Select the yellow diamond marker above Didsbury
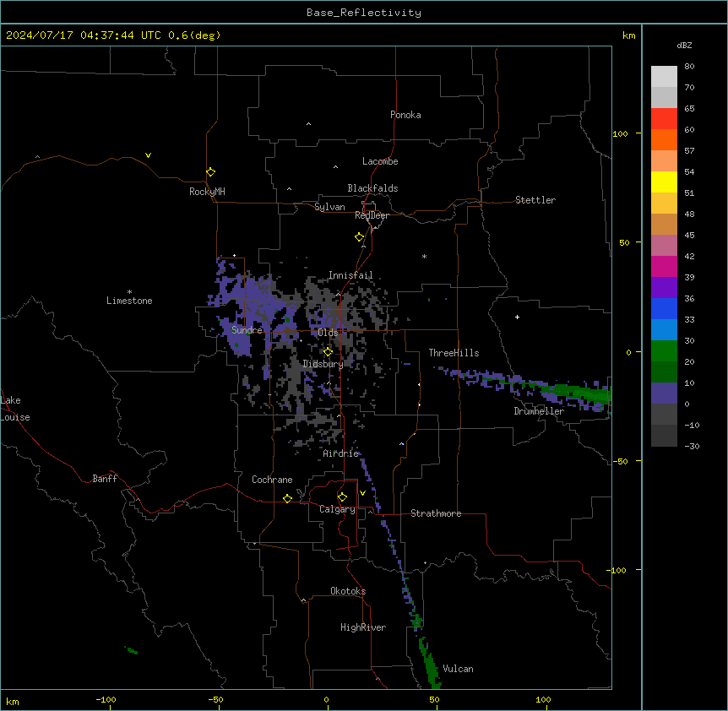This screenshot has height=711, width=728. [x=328, y=352]
